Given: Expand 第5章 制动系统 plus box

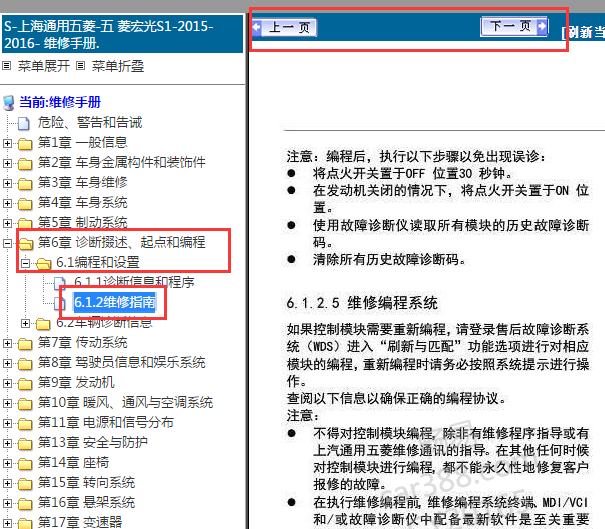Looking at the screenshot, I should (7, 223).
